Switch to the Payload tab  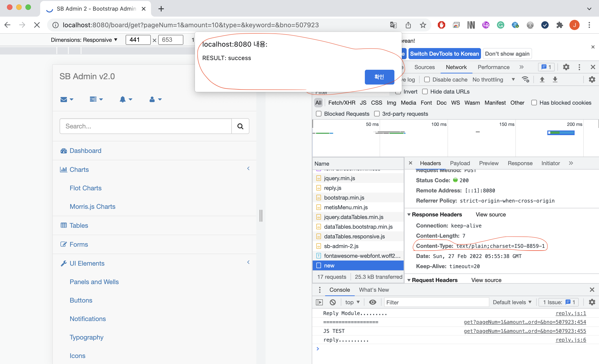(x=460, y=163)
